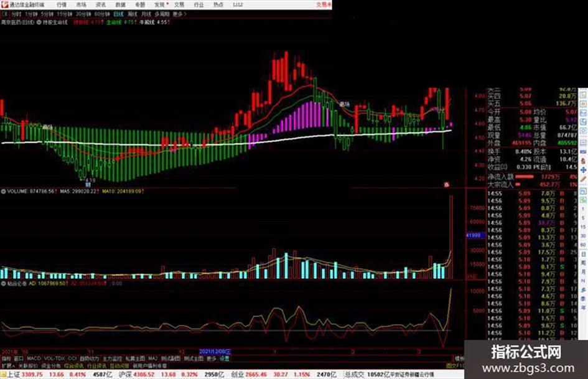The height and width of the screenshot is (379, 588).
Task: Switch indicator to VOL-TDX
Action: coord(54,358)
